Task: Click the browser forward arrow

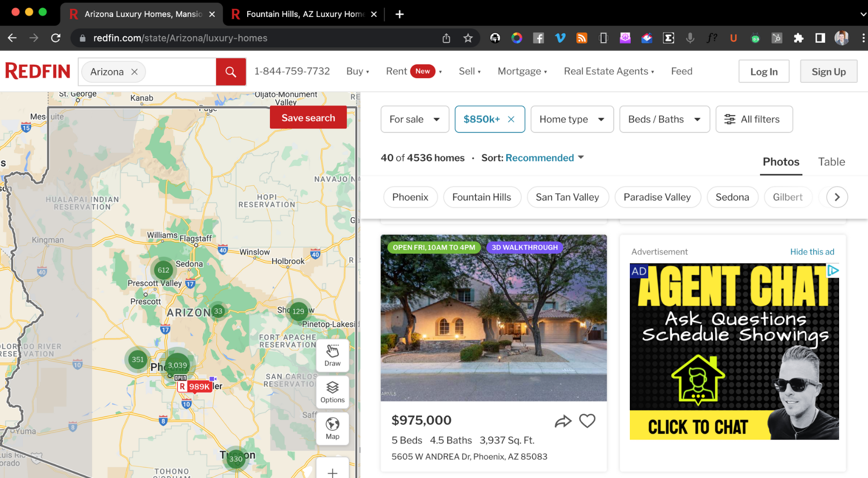Action: point(34,38)
